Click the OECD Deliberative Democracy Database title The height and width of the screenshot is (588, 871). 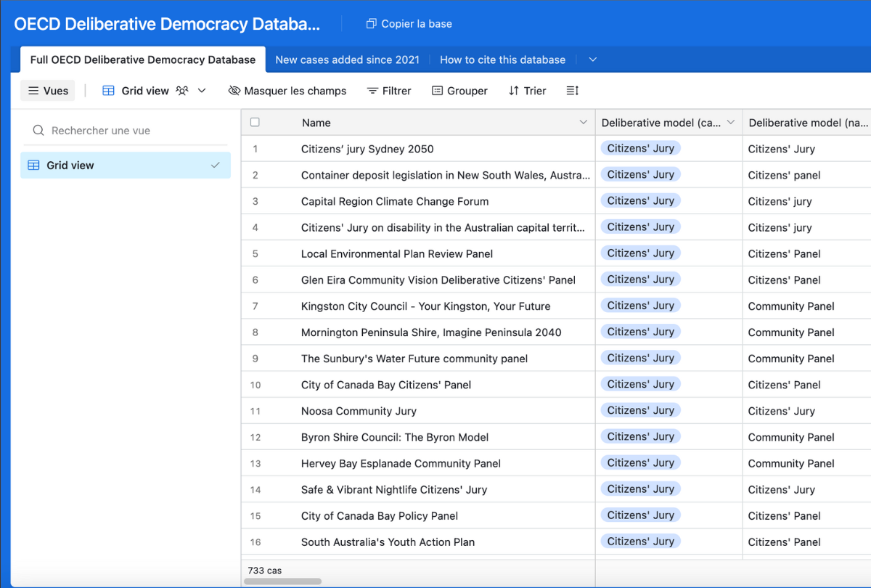[x=167, y=24]
